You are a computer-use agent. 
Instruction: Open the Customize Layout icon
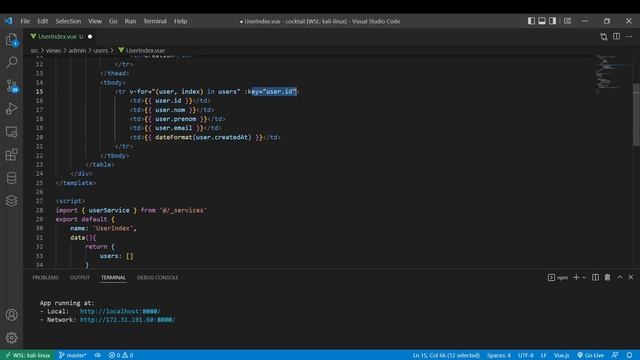pos(567,21)
